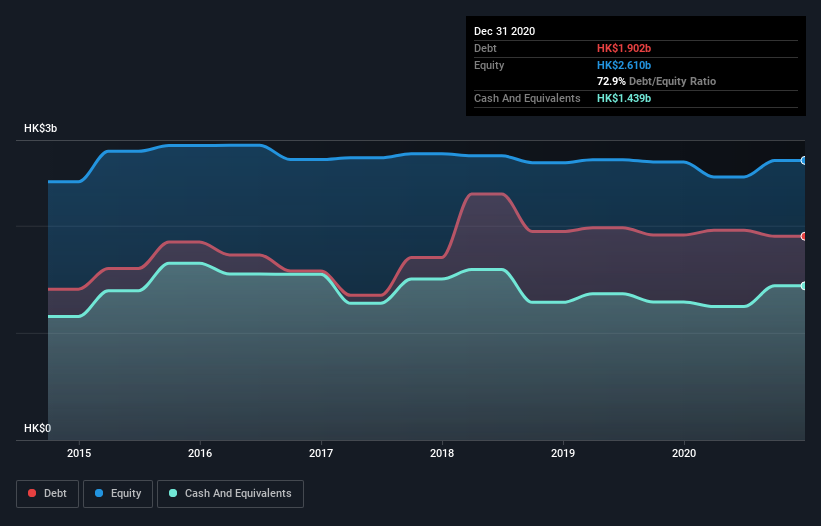The image size is (821, 526).
Task: Click the 2017 axis label
Action: (321, 453)
